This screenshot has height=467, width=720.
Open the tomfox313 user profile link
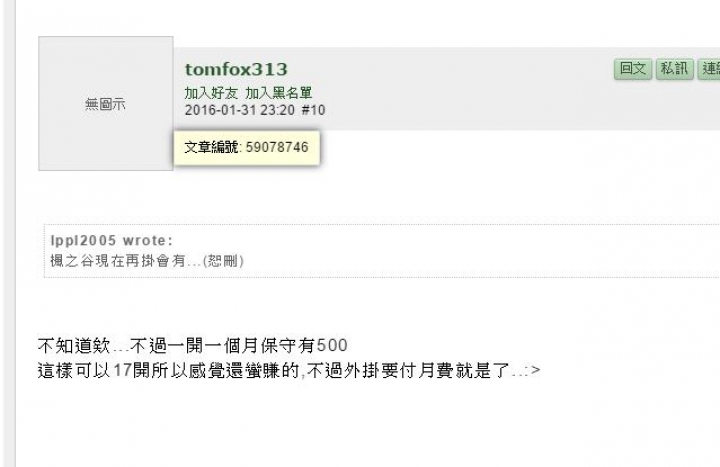(x=236, y=69)
